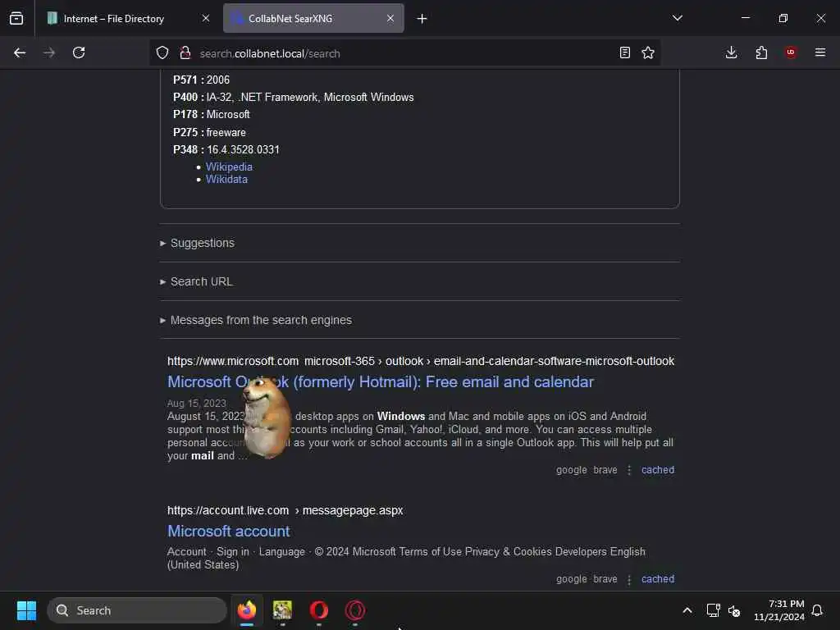
Task: Bookmark this page with star
Action: tap(648, 52)
